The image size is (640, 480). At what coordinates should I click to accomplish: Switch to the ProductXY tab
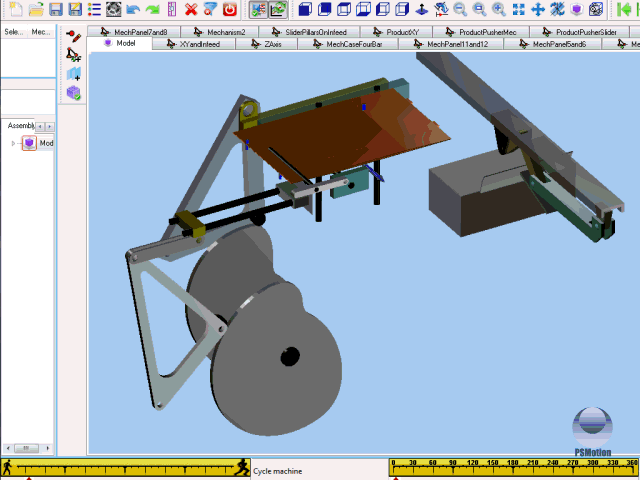(401, 32)
